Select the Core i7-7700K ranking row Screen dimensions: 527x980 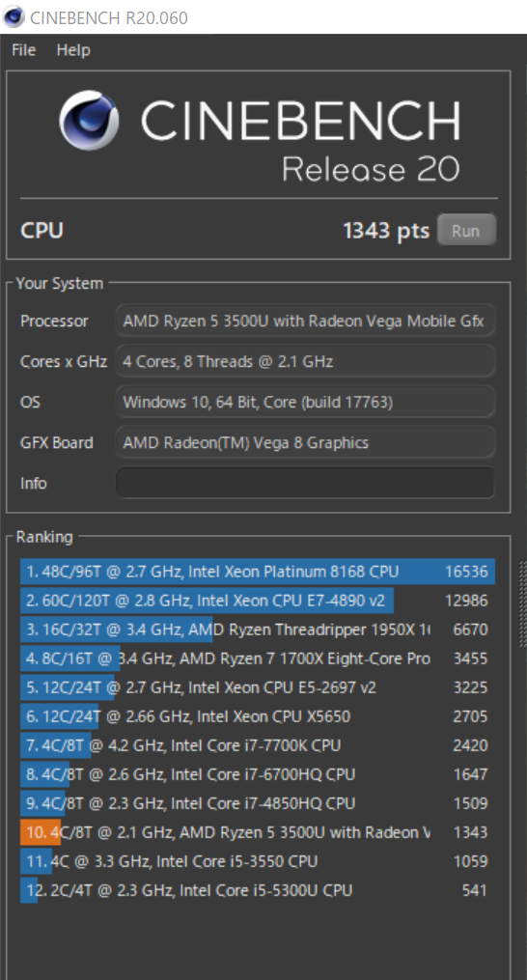coord(258,745)
